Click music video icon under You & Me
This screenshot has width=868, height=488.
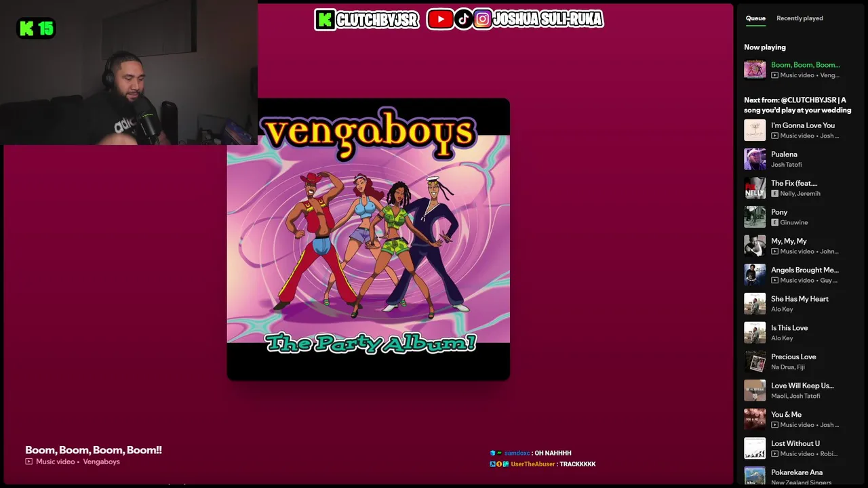coord(774,425)
